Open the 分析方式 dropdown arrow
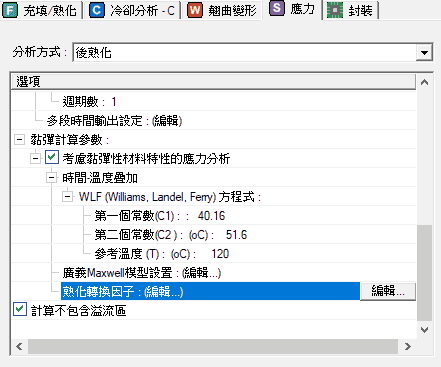 [424, 53]
